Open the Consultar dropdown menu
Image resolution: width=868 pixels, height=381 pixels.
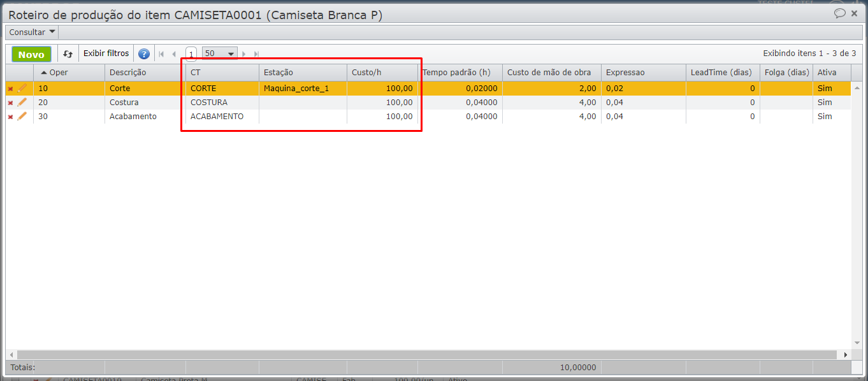32,32
